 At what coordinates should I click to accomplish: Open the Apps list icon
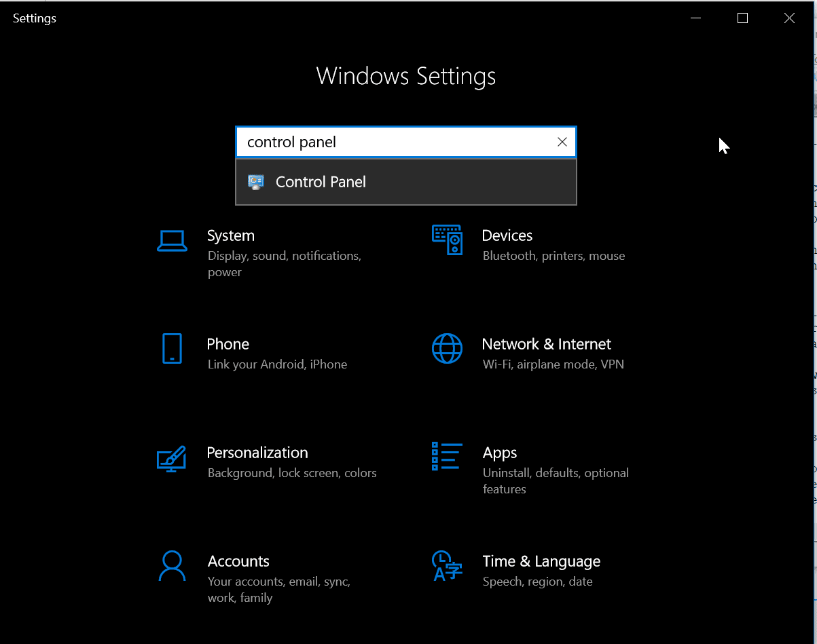447,456
